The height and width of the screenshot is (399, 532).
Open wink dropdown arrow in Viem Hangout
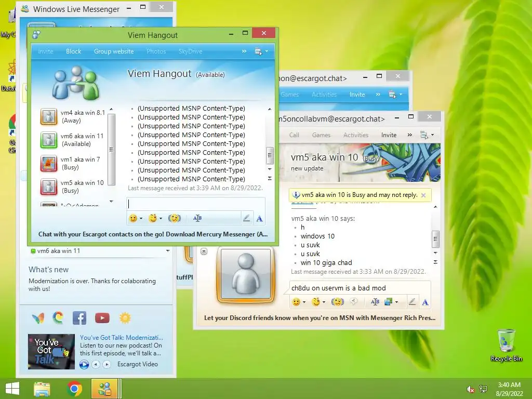pos(161,219)
